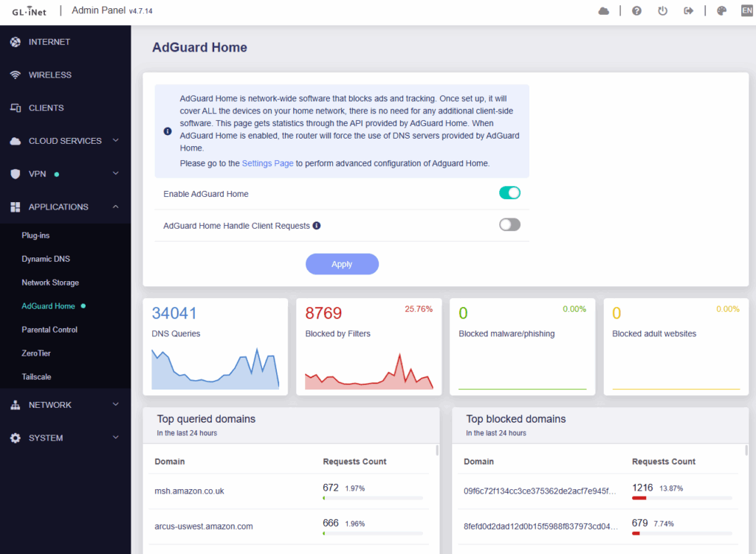Open the help question mark icon
The width and height of the screenshot is (756, 554).
coord(636,10)
